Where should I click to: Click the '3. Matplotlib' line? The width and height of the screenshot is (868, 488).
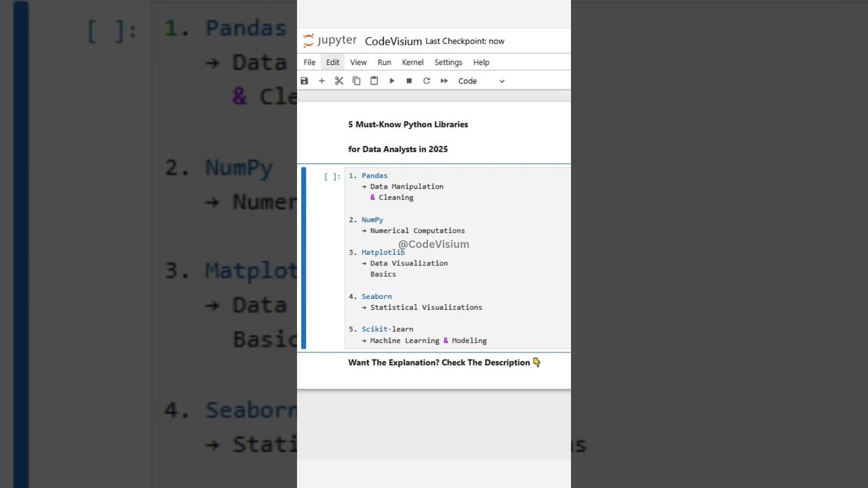tap(377, 252)
